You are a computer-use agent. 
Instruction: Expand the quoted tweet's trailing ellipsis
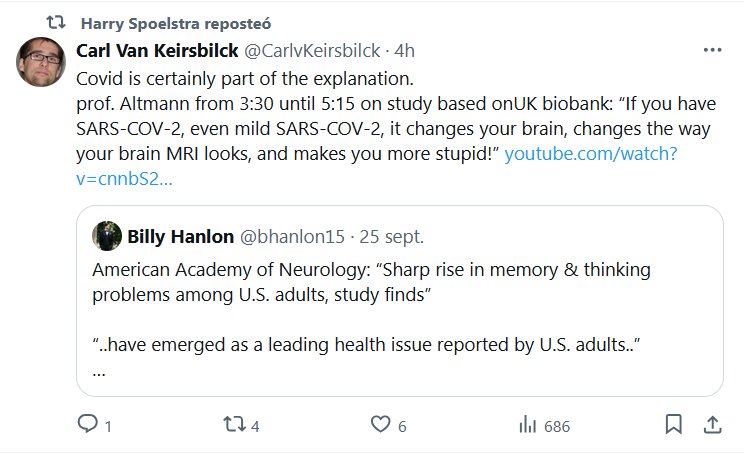[98, 369]
